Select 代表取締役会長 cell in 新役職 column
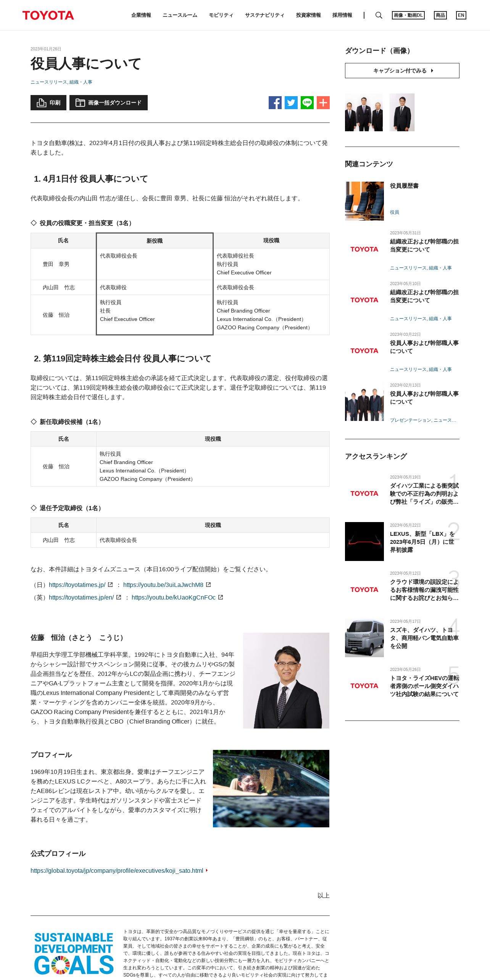The width and height of the screenshot is (490, 980). 155,264
